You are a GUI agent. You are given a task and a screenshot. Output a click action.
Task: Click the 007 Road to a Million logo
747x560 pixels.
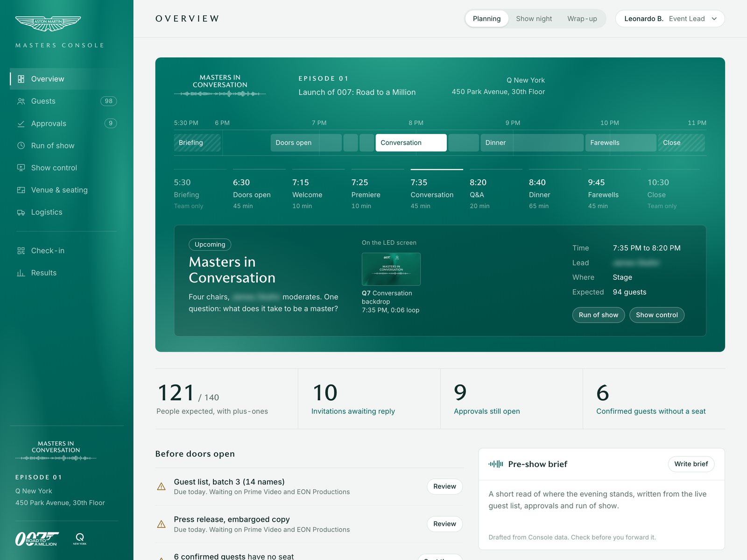[x=37, y=539]
